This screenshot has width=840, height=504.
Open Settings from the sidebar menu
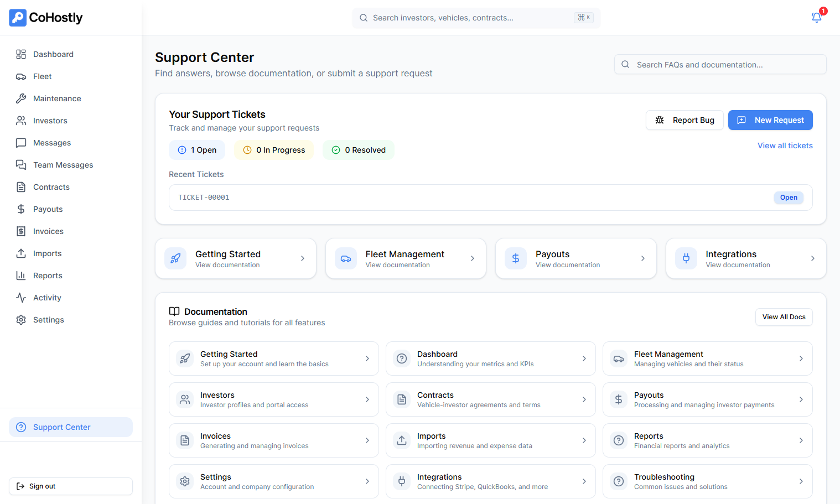coord(48,319)
